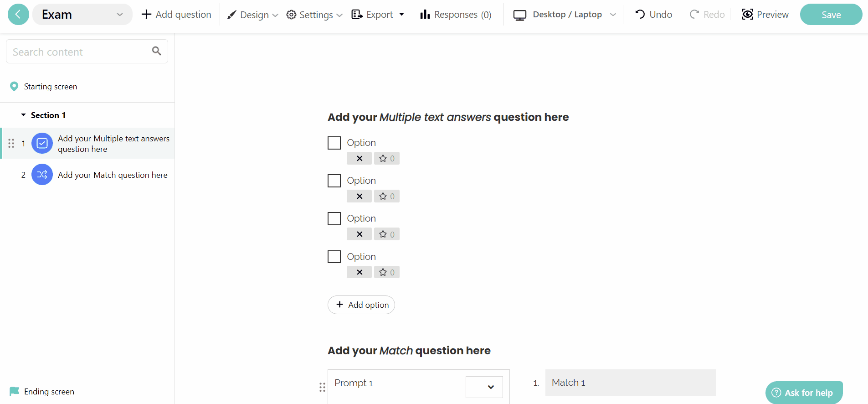Click the back arrow beside the Exam title
Screen dimensions: 868x404
[x=18, y=14]
